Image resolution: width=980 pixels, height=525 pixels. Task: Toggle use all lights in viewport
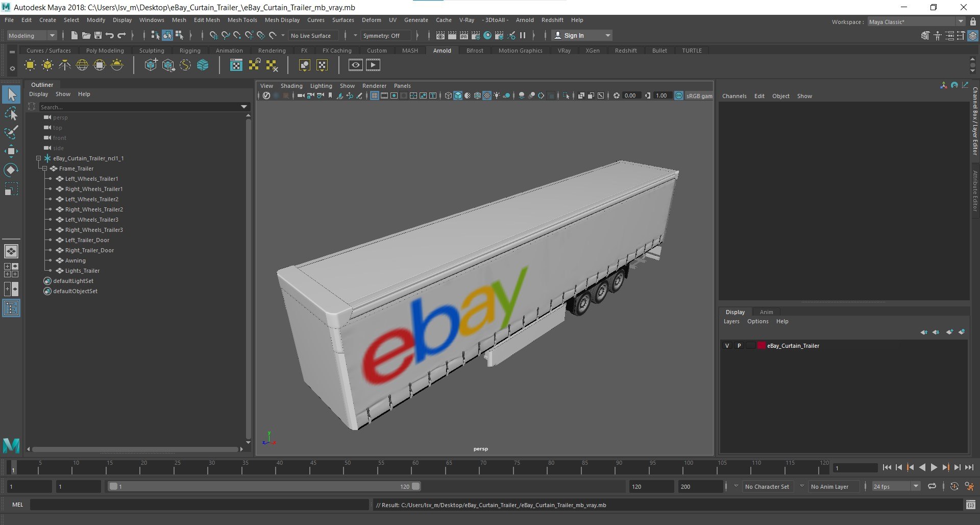[x=497, y=96]
